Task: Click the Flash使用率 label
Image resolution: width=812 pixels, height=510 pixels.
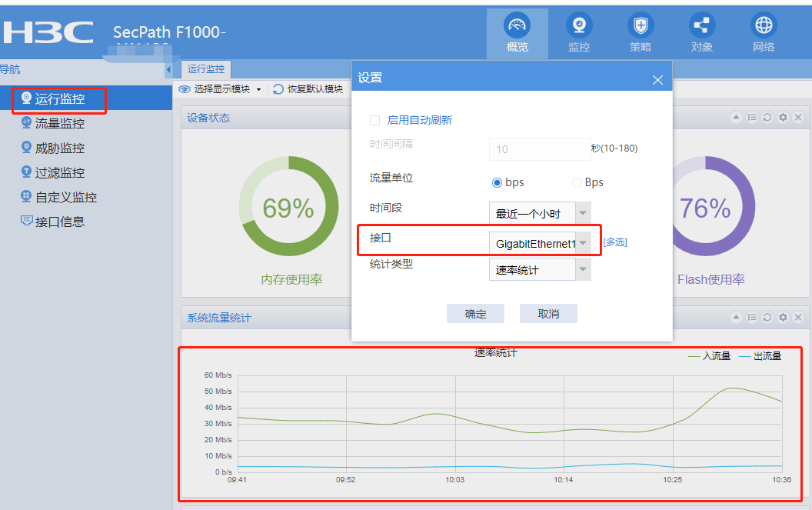Action: (x=711, y=279)
